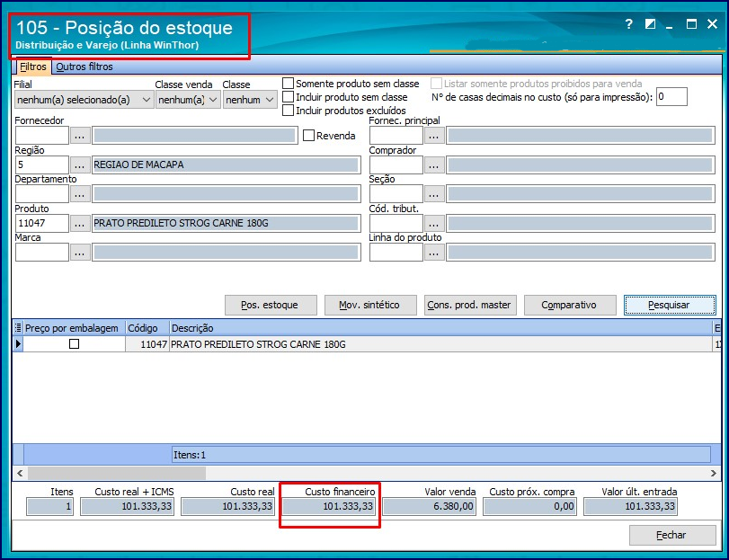Click the contrast toggle icon in title bar
This screenshot has height=560, width=729.
(650, 24)
